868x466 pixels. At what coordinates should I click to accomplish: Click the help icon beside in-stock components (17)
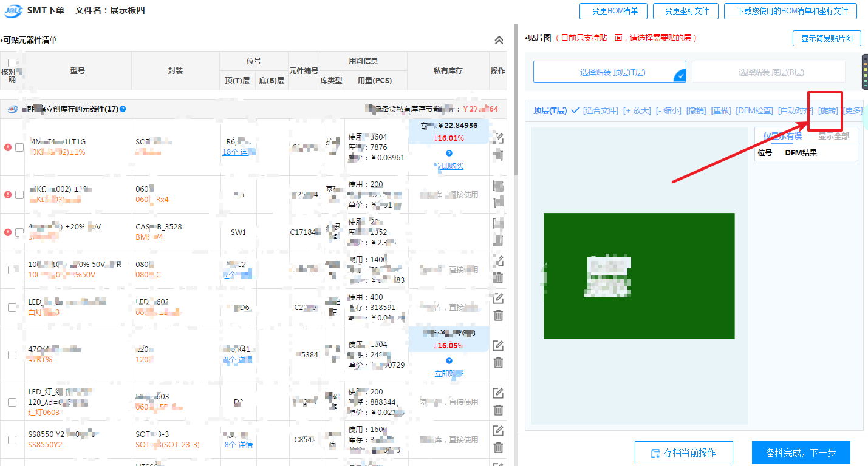click(x=123, y=109)
